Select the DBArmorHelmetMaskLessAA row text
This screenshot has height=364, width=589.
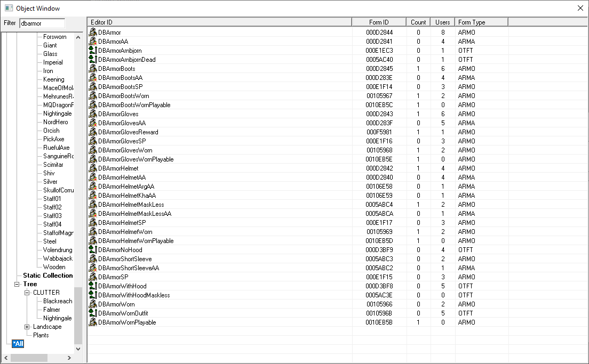[134, 214]
